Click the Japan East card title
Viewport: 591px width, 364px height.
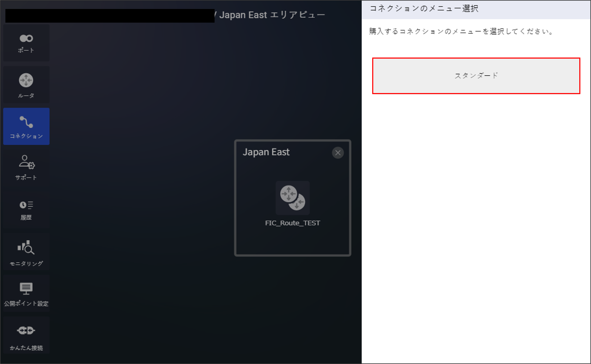coord(266,152)
